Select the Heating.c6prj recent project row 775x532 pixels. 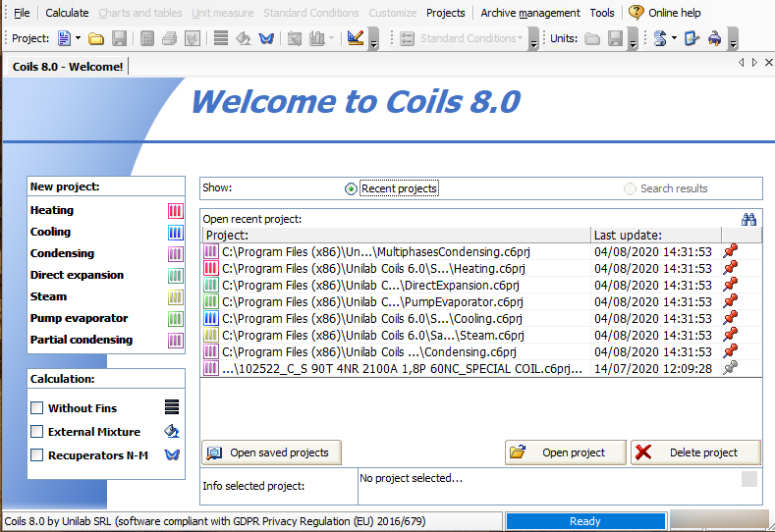(481, 269)
